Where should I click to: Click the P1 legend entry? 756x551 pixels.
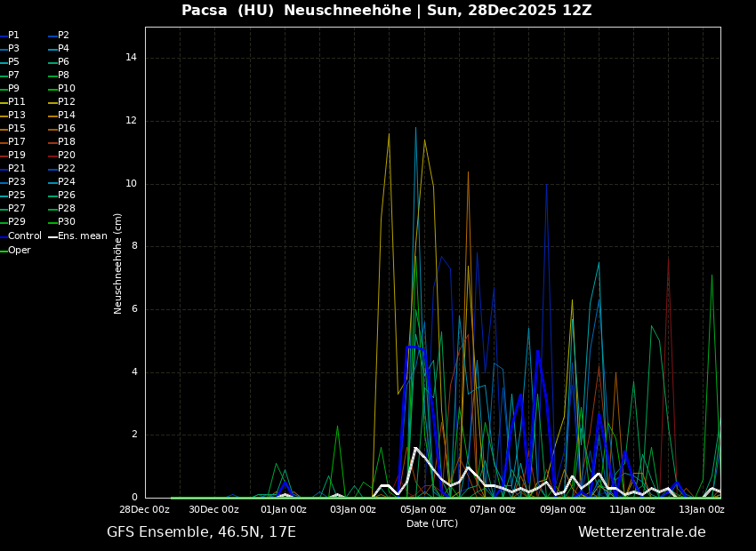point(13,36)
